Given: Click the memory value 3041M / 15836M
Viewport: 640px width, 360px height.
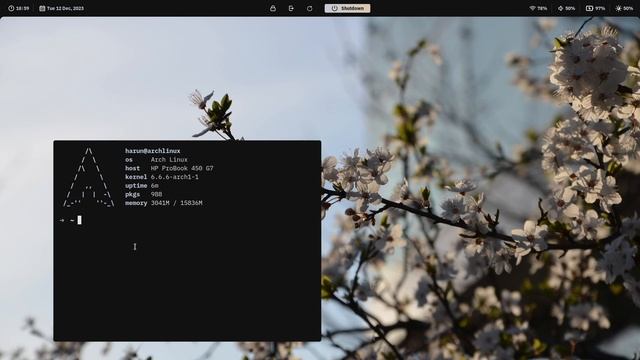Looking at the screenshot, I should [x=177, y=203].
